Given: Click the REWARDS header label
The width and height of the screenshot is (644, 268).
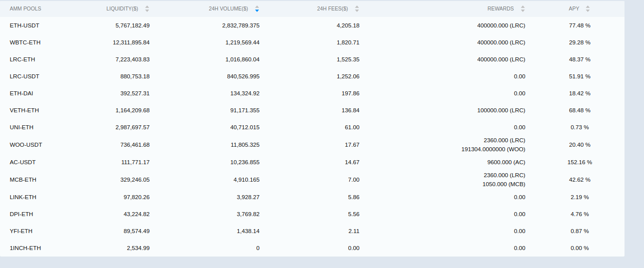Looking at the screenshot, I should point(501,9).
